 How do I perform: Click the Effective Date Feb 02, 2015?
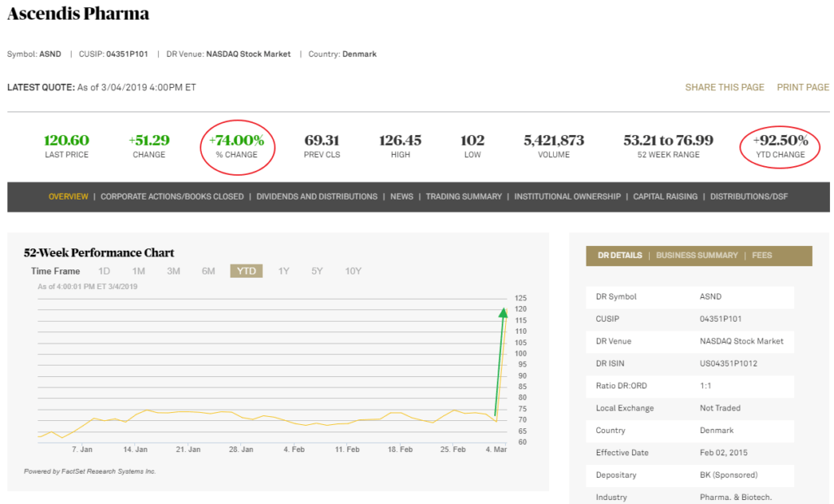pyautogui.click(x=723, y=453)
